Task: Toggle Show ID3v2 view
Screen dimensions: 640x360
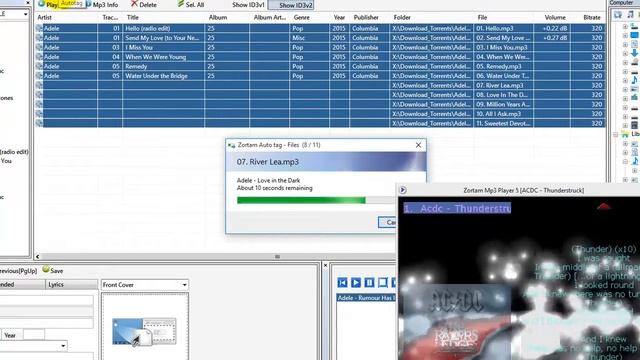Action: [x=291, y=5]
